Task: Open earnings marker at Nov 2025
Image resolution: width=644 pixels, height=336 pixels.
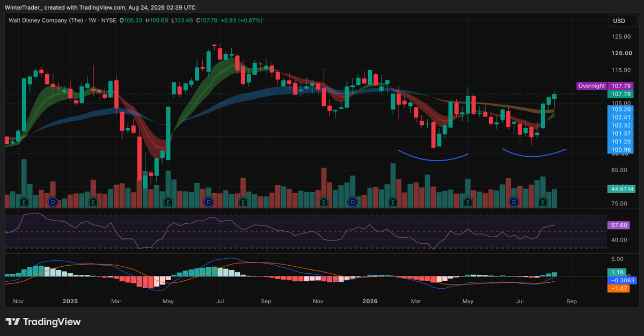Action: coord(324,202)
